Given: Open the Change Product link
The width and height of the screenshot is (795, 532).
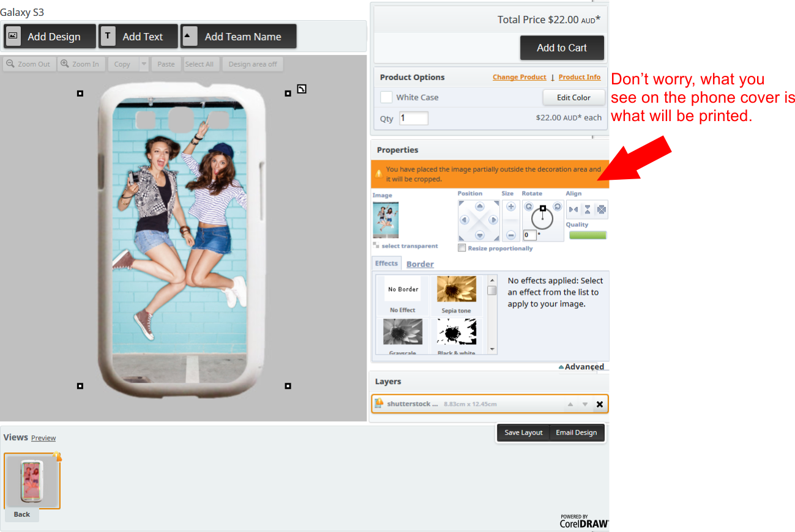Looking at the screenshot, I should click(x=519, y=77).
